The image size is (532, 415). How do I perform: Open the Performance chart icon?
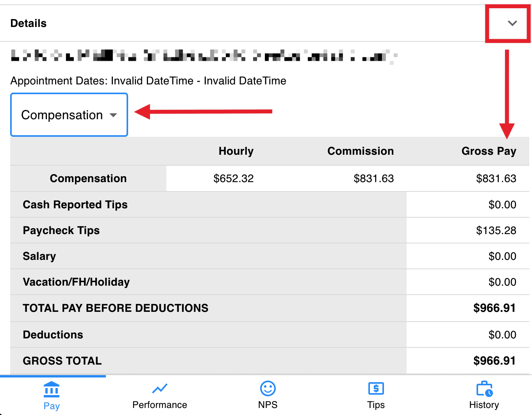[x=160, y=388]
